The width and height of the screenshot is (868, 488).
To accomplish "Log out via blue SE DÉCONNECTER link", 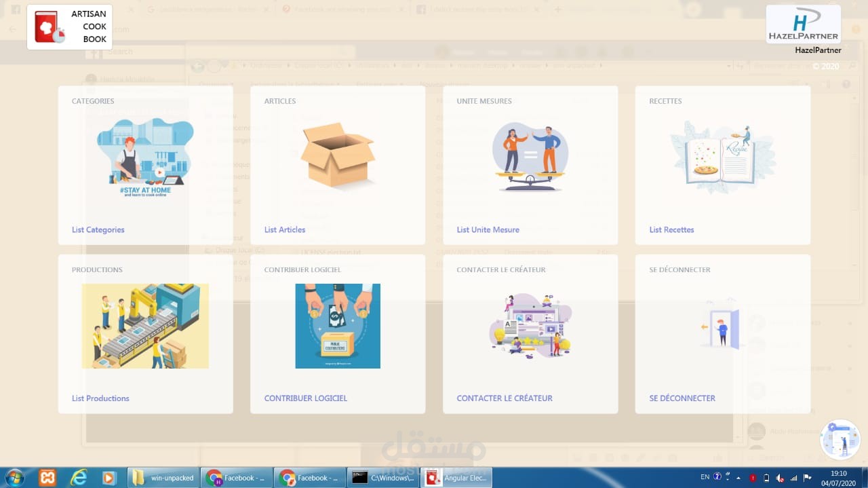I will coord(682,398).
